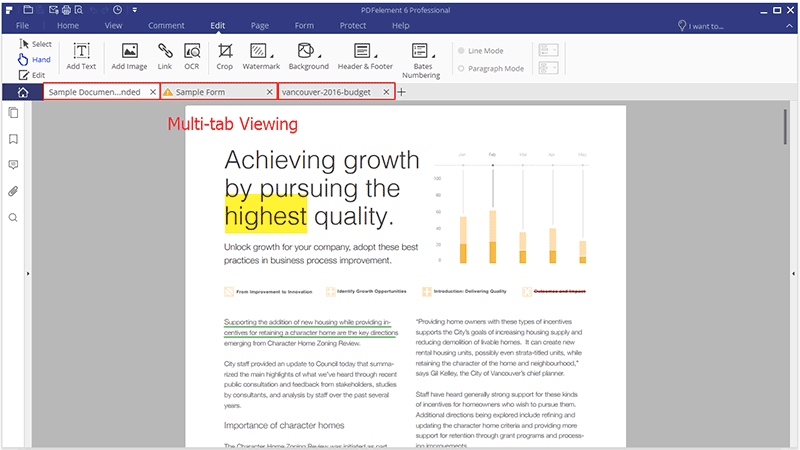Switch to the Form ribbon tab

click(x=304, y=26)
